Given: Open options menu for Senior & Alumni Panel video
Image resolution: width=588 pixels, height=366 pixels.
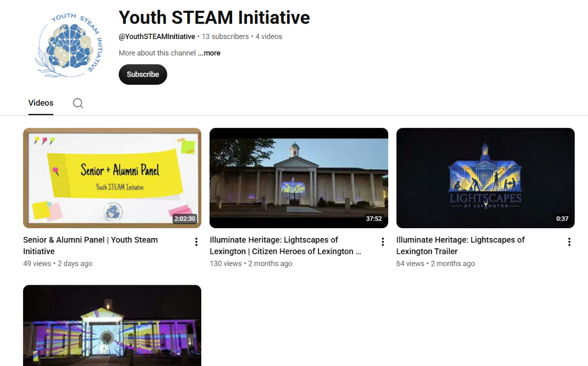Looking at the screenshot, I should click(196, 242).
